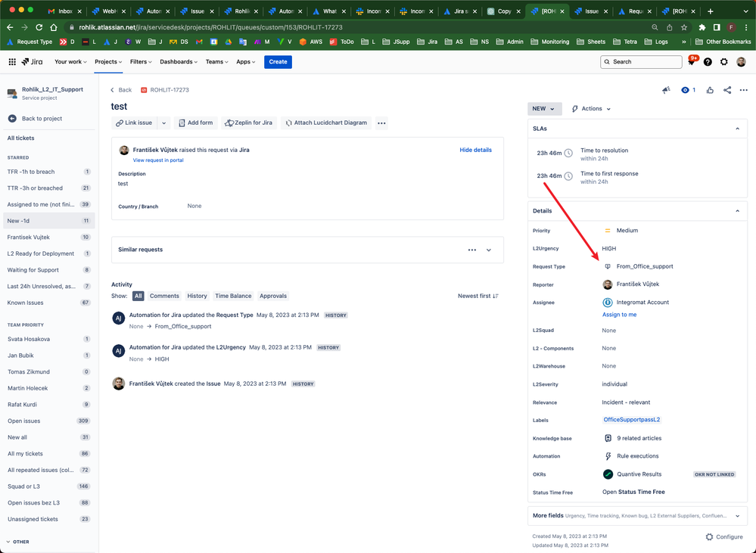Switch to Approvals activity tab

[273, 296]
